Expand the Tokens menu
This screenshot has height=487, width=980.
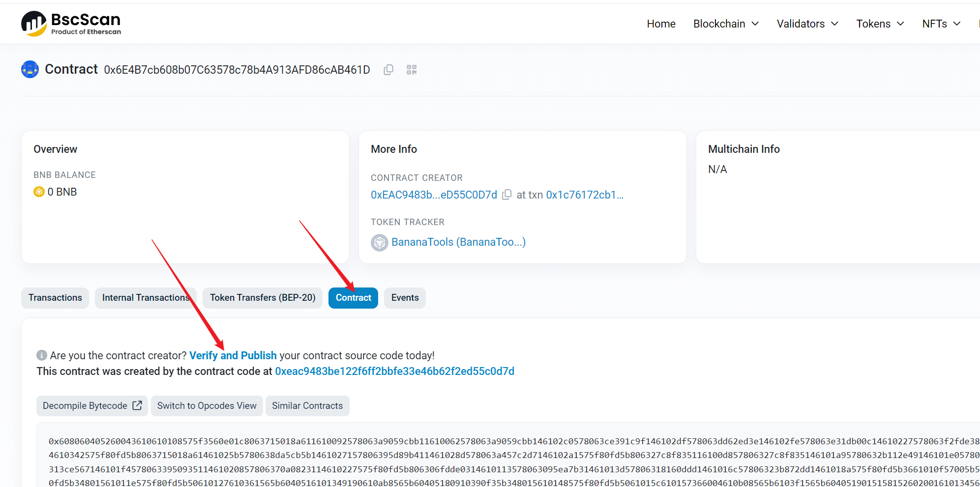(x=880, y=24)
